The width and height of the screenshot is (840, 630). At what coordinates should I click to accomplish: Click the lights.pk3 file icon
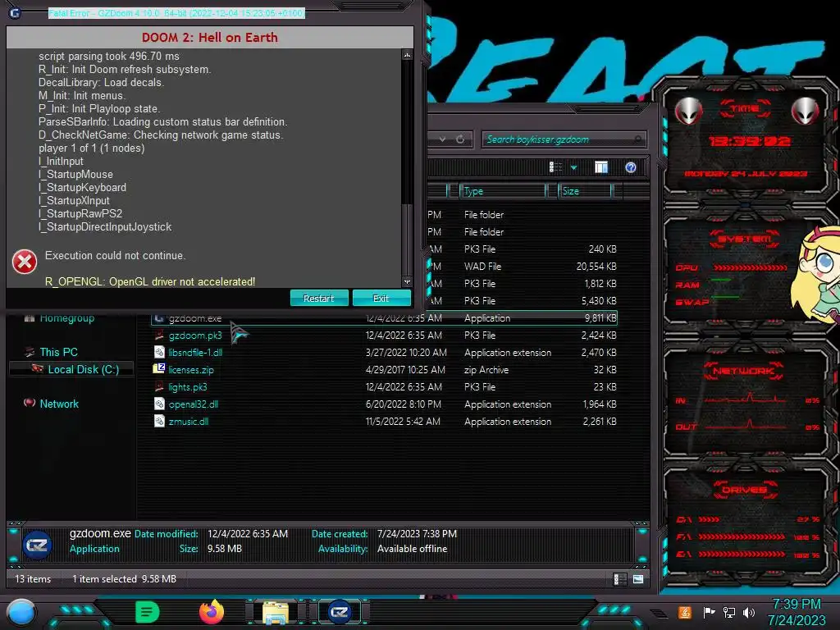point(159,386)
